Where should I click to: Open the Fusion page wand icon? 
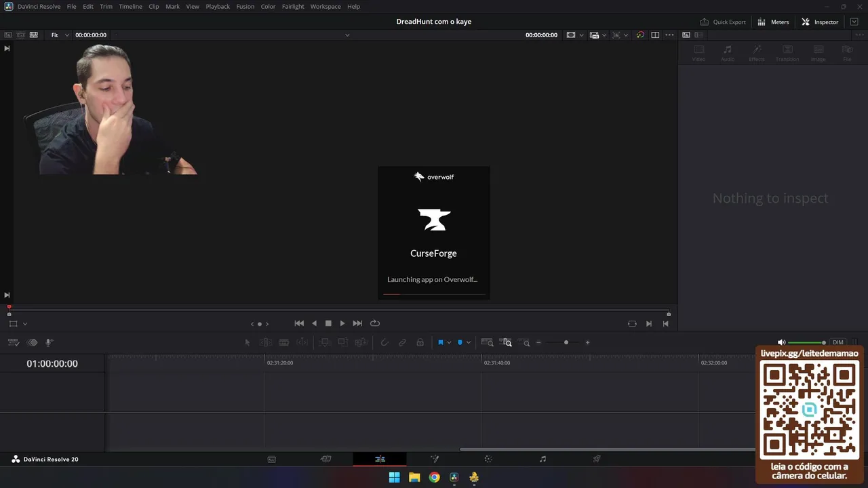pos(435,459)
